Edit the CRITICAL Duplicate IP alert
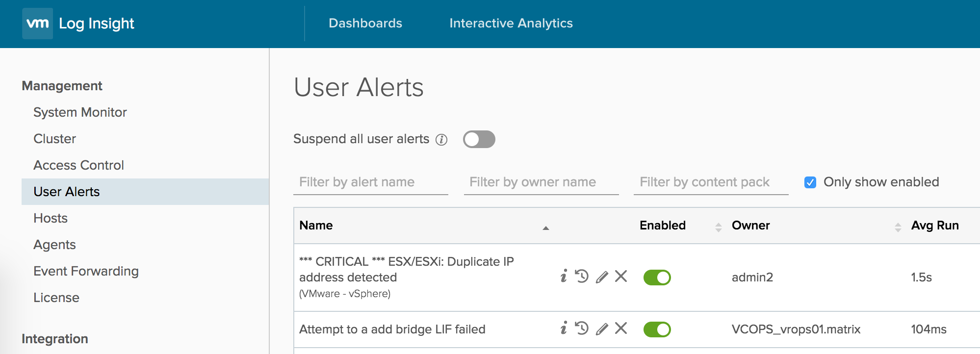The width and height of the screenshot is (980, 354). 602,277
